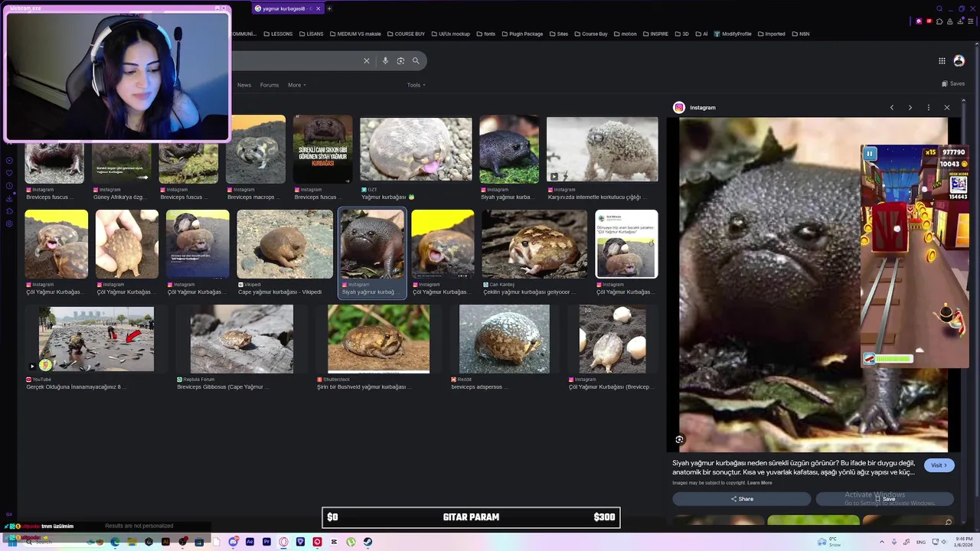Open the volume speaker icon in system tray

pyautogui.click(x=943, y=542)
